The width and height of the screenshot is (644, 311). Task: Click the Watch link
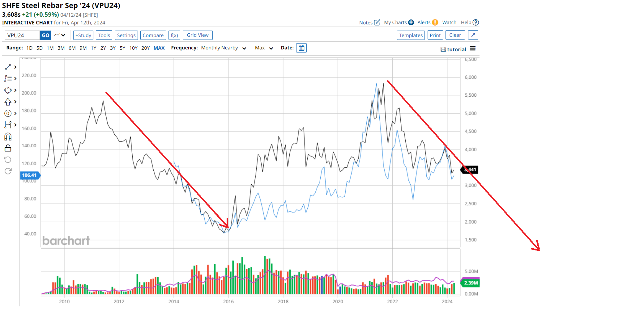449,22
